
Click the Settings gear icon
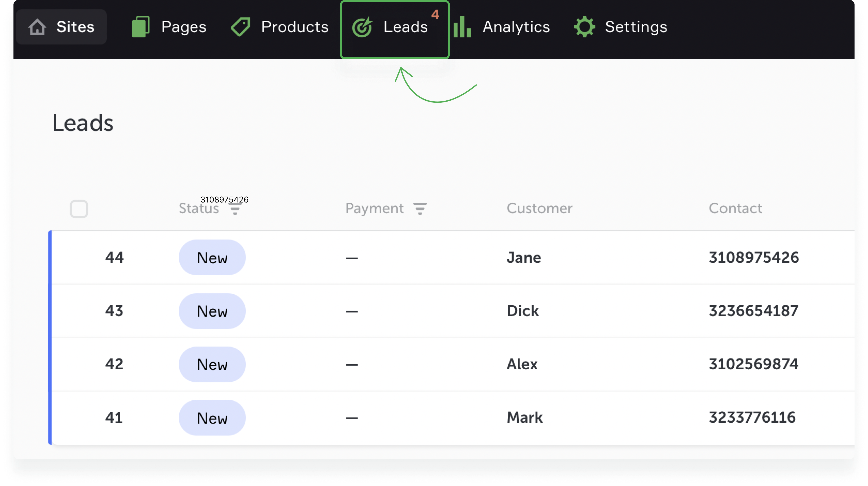(585, 26)
